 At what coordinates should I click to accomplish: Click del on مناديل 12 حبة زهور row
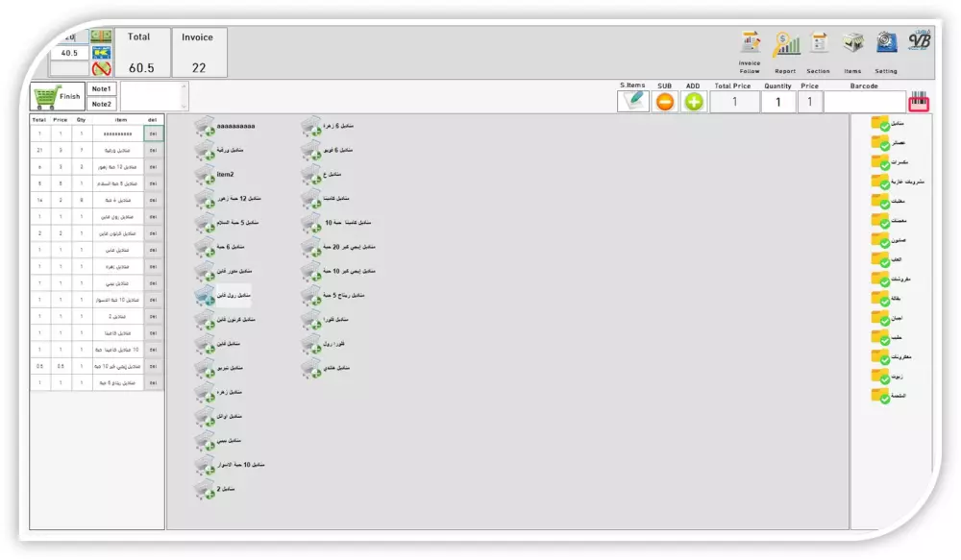[153, 166]
